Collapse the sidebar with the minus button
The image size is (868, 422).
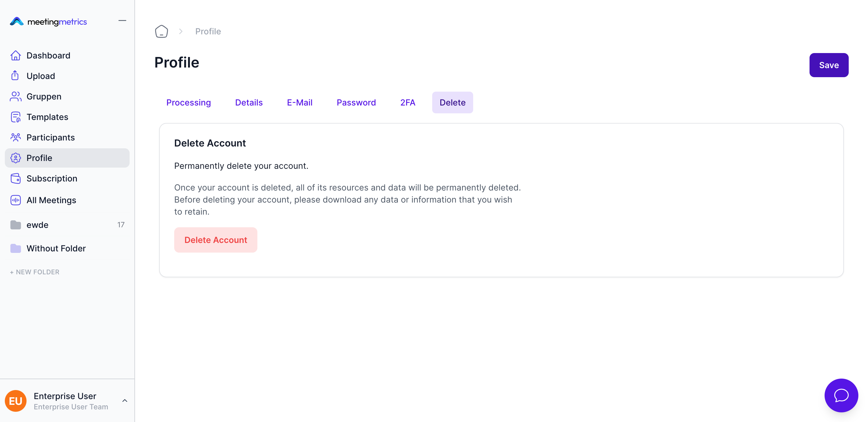click(x=122, y=21)
